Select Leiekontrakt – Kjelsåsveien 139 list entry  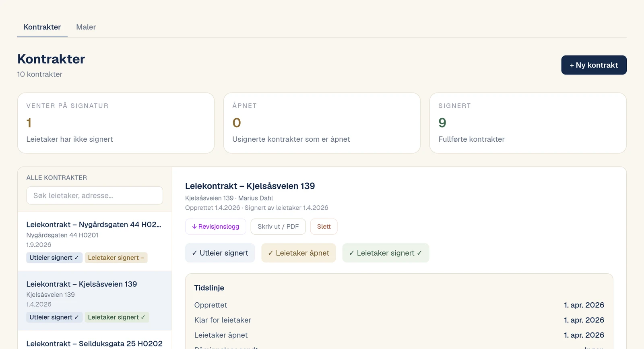point(95,301)
